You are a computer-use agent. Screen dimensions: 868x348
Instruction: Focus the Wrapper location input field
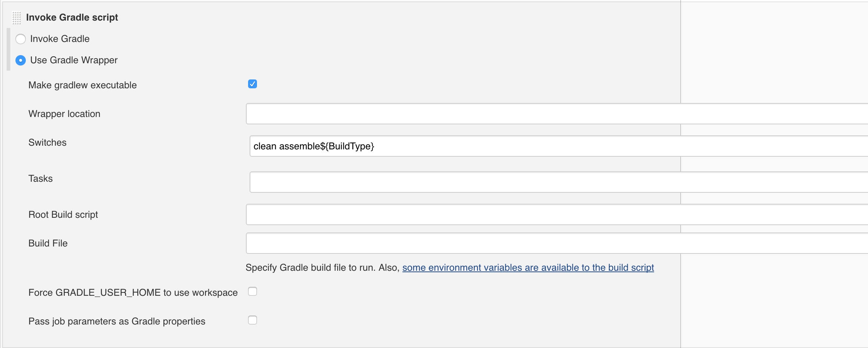tap(557, 114)
